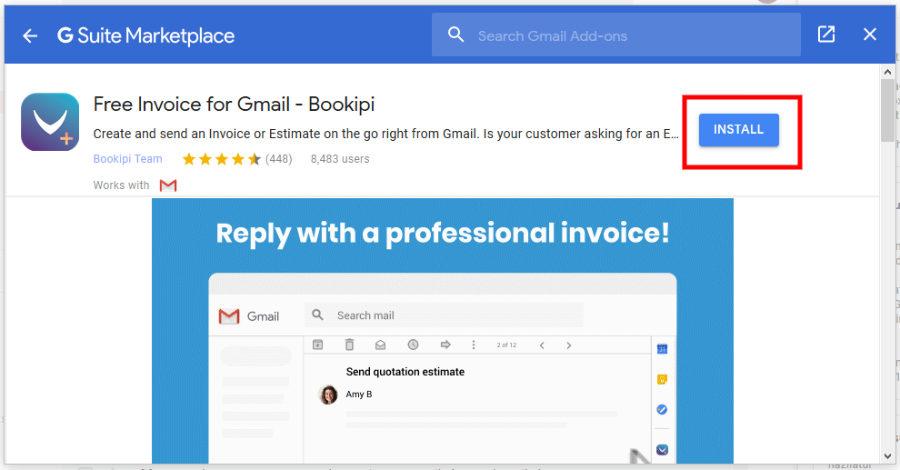Click the five-star rating
Screen dimensions: 900x470
pos(221,159)
